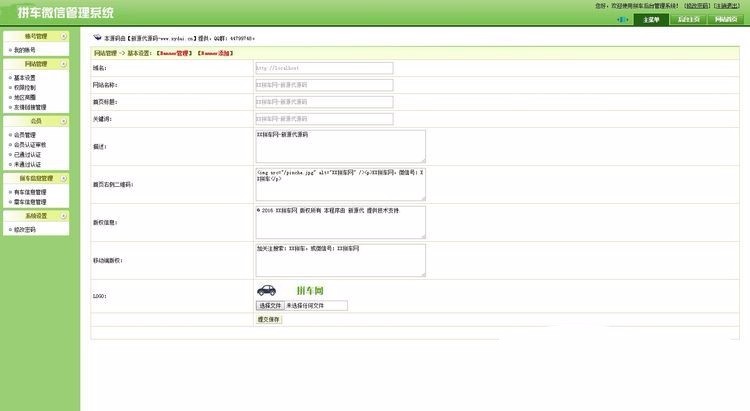Image resolution: width=750 pixels, height=411 pixels.
Task: Open the Banner添加 link
Action: tap(215, 53)
